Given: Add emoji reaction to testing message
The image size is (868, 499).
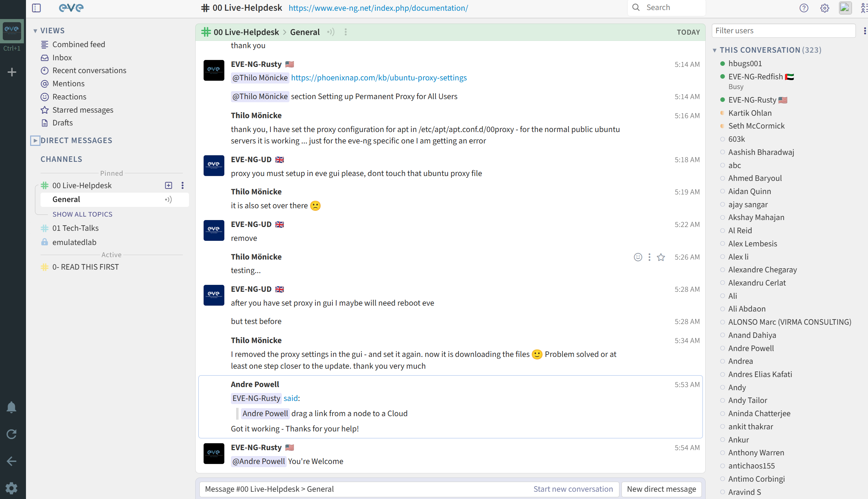Looking at the screenshot, I should pyautogui.click(x=638, y=257).
